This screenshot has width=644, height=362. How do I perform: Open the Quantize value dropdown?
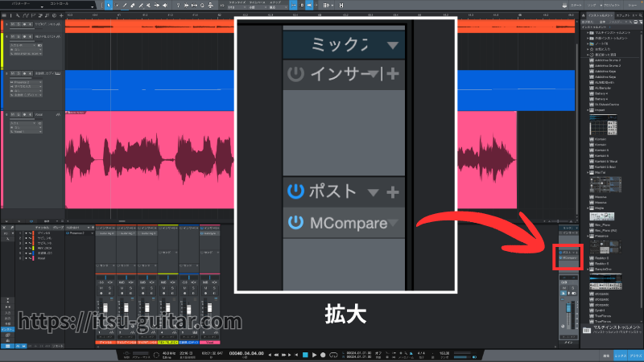pos(236,7)
